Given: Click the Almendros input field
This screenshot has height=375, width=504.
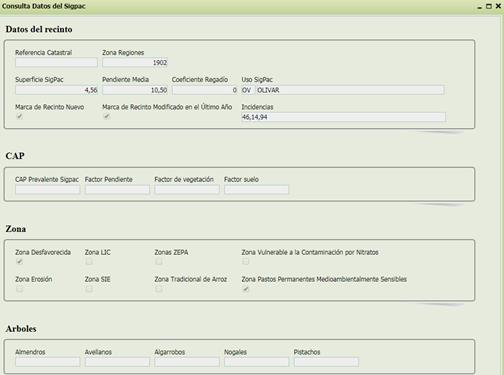Looking at the screenshot, I should [48, 362].
